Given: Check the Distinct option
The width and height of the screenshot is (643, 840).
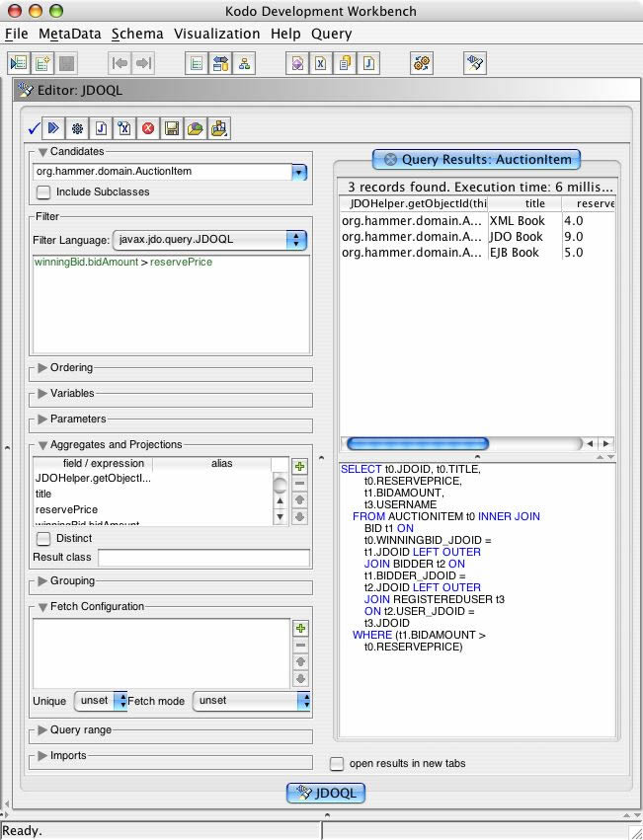Looking at the screenshot, I should [43, 539].
